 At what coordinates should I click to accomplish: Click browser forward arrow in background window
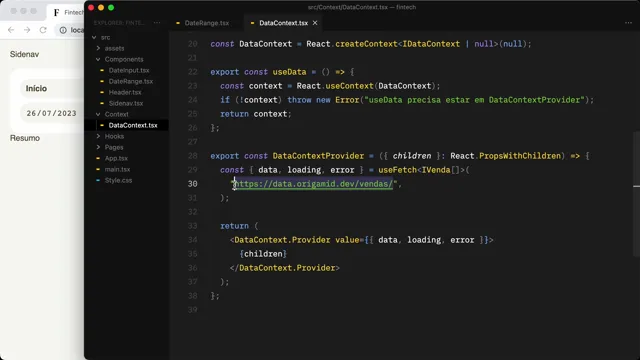(x=27, y=30)
